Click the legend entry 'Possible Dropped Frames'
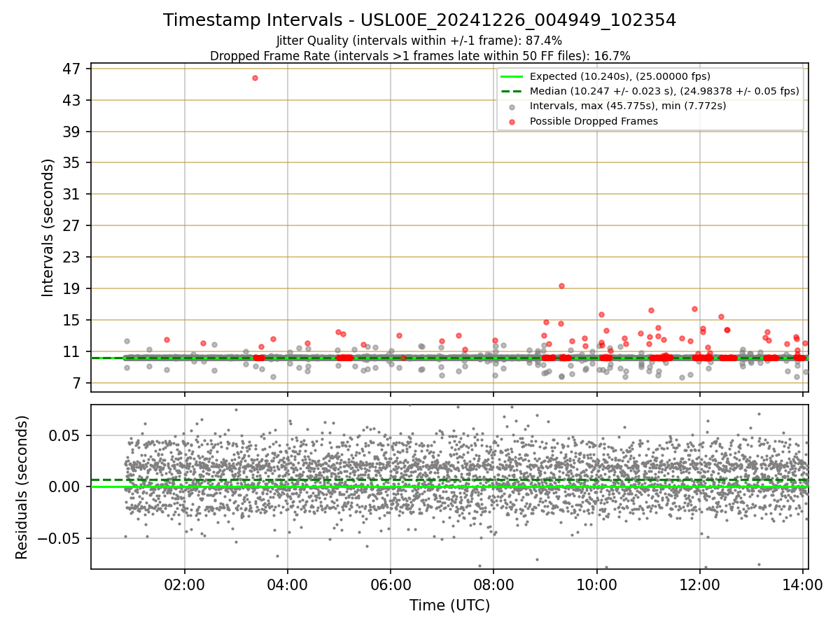 pos(594,121)
